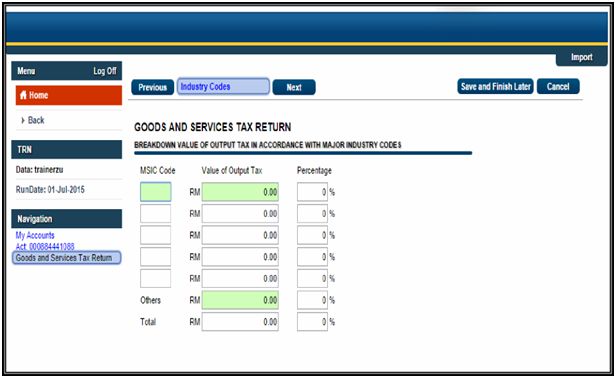Image resolution: width=616 pixels, height=378 pixels.
Task: Click the Others output tax value field
Action: (x=240, y=300)
